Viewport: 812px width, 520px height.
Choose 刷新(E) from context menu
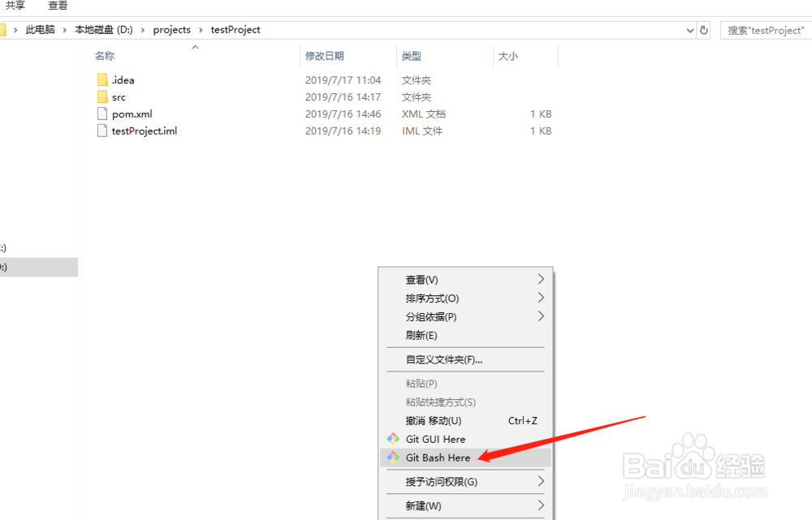tap(465, 335)
